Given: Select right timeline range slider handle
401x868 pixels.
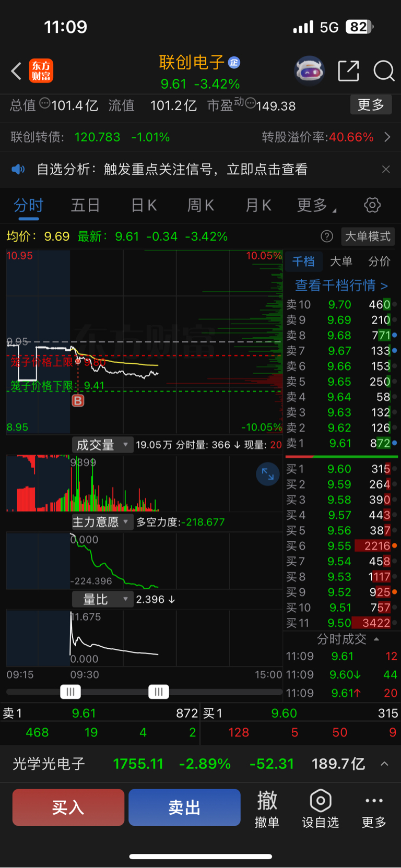Looking at the screenshot, I should click(159, 692).
